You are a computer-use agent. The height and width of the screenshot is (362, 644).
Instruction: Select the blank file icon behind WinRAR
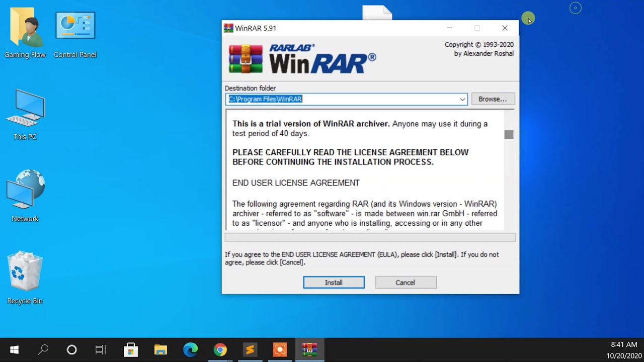click(377, 13)
